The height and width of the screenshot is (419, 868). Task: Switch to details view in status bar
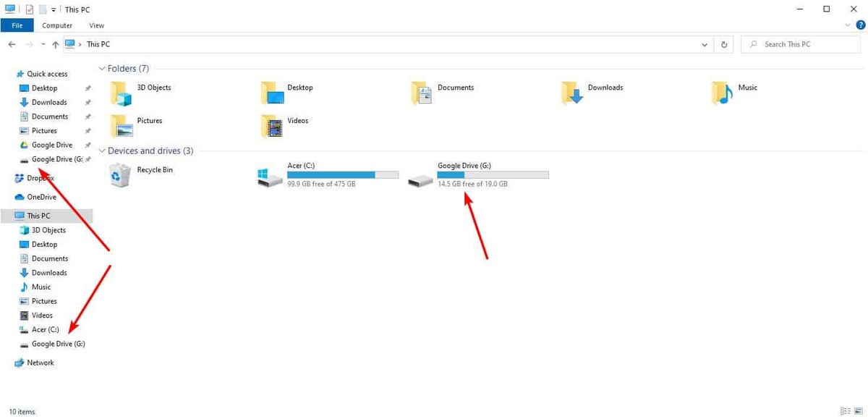[x=846, y=411]
